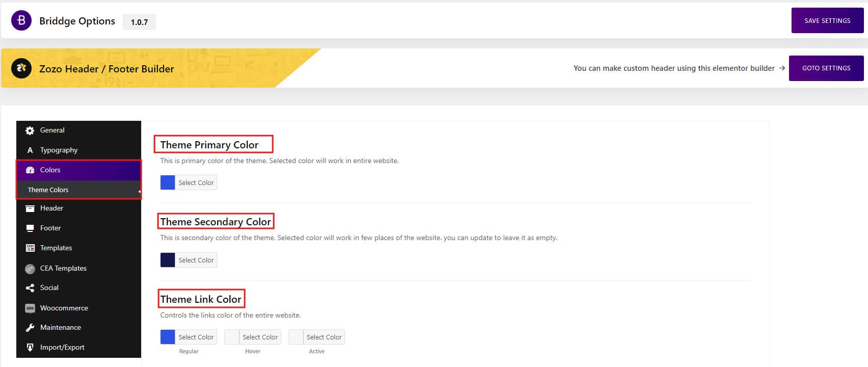Click the Import/Export icon
868x367 pixels.
[x=30, y=348]
